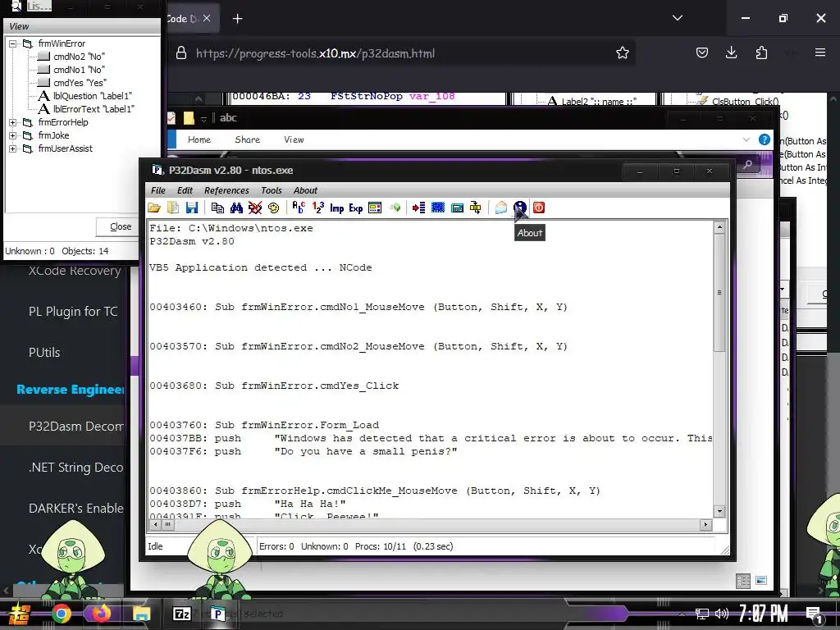Collapse the frmWinError tree node

tap(12, 44)
